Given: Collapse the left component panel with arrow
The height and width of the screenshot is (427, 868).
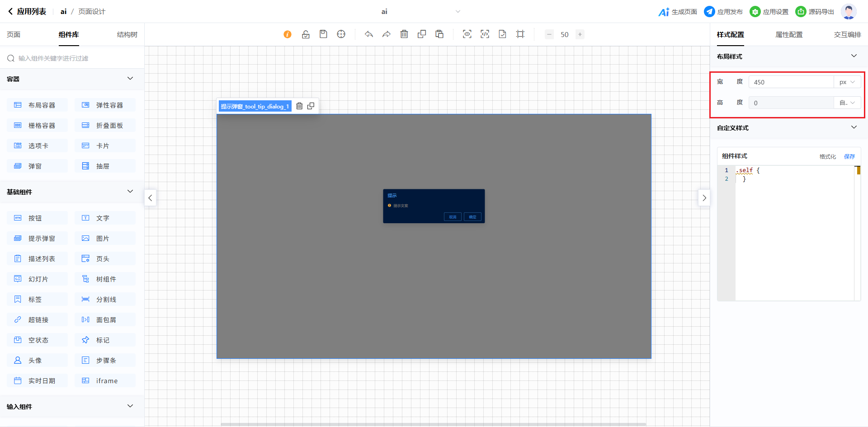Looking at the screenshot, I should tap(150, 198).
